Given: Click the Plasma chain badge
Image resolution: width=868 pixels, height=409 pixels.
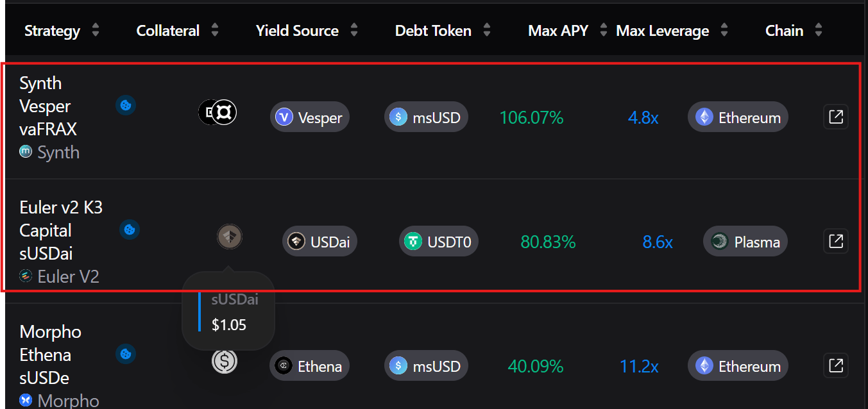Looking at the screenshot, I should pyautogui.click(x=745, y=242).
